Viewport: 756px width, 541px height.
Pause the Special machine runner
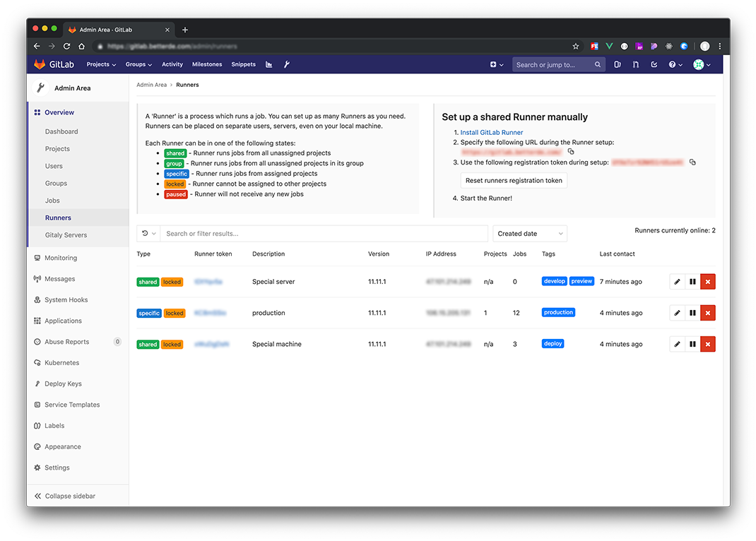point(692,344)
